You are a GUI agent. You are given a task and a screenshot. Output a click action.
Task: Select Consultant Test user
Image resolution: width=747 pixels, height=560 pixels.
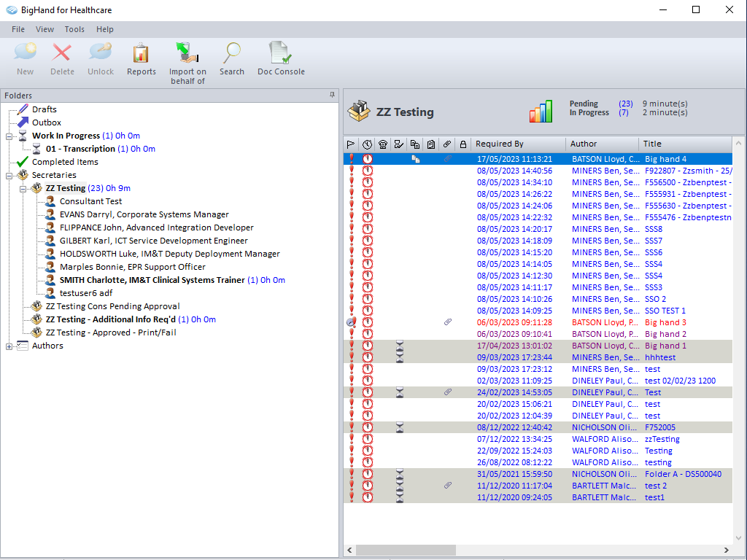[x=90, y=201]
